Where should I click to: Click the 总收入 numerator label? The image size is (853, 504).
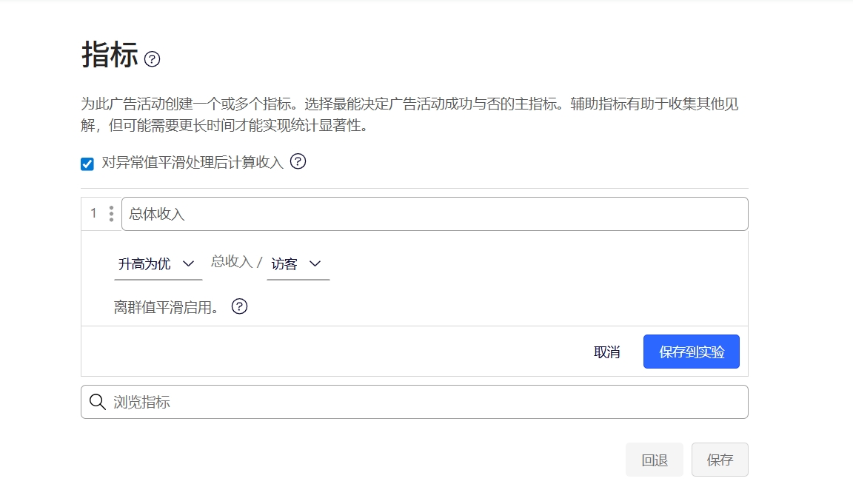232,261
